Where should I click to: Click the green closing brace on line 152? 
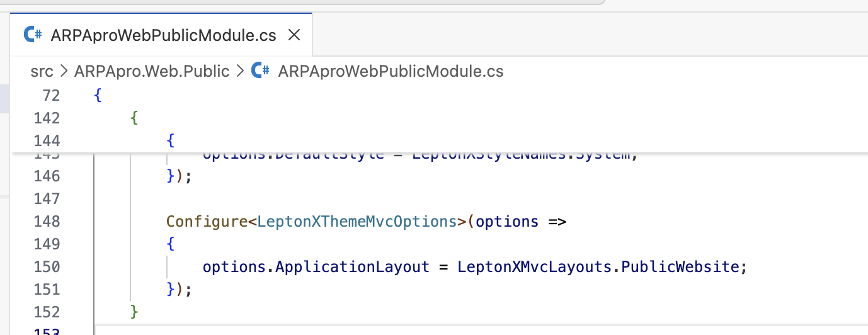pyautogui.click(x=134, y=312)
